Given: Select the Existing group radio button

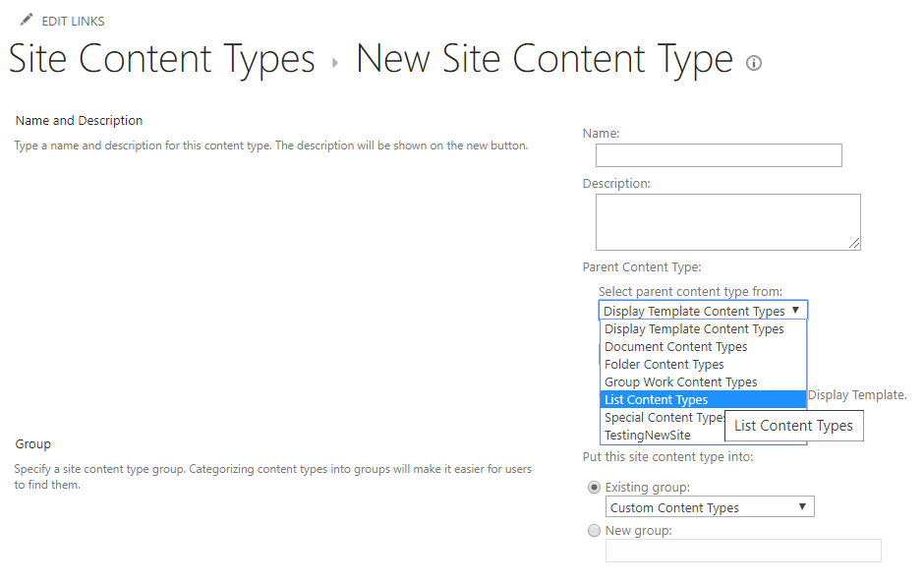Looking at the screenshot, I should (x=594, y=488).
